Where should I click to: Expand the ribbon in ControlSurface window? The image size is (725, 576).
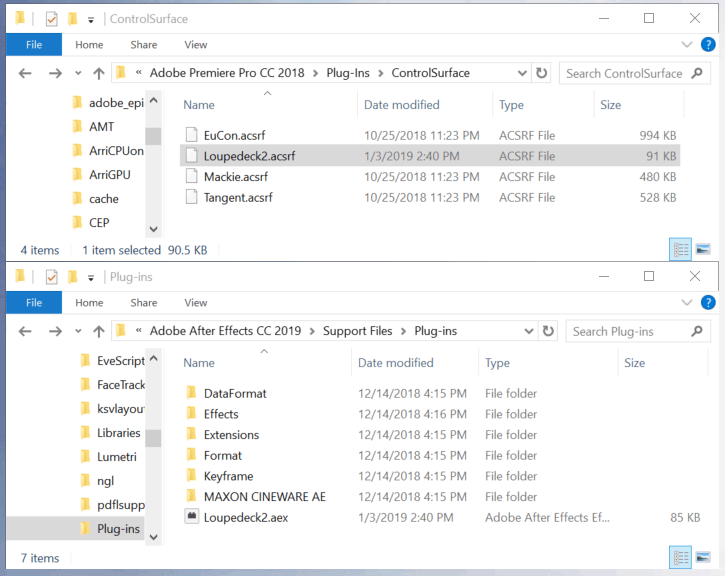(687, 45)
